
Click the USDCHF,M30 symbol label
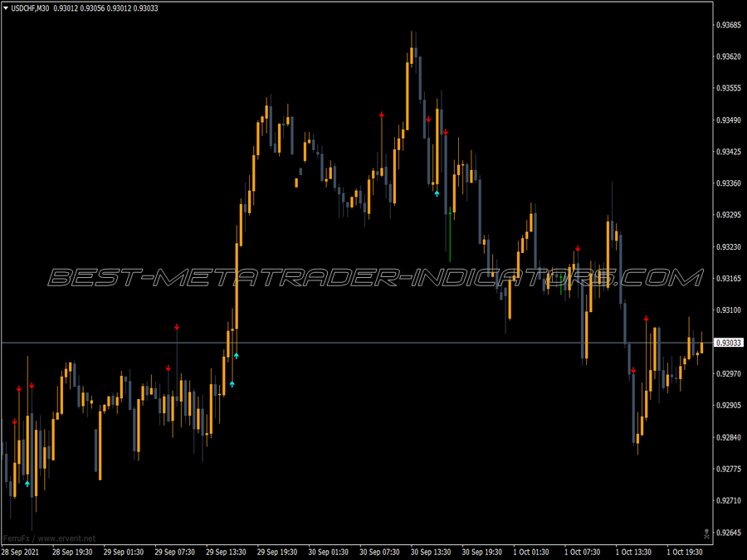[30, 8]
